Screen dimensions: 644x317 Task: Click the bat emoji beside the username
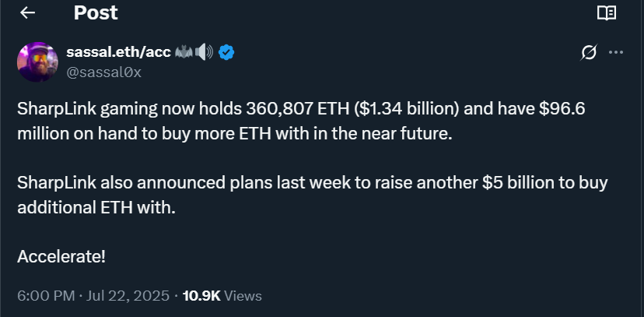pyautogui.click(x=184, y=53)
